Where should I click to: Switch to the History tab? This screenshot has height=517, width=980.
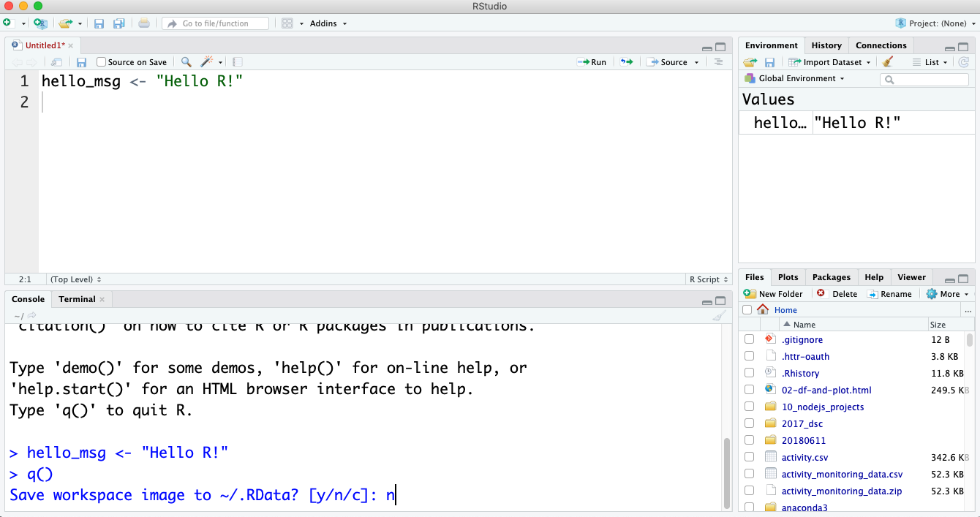[x=826, y=45]
